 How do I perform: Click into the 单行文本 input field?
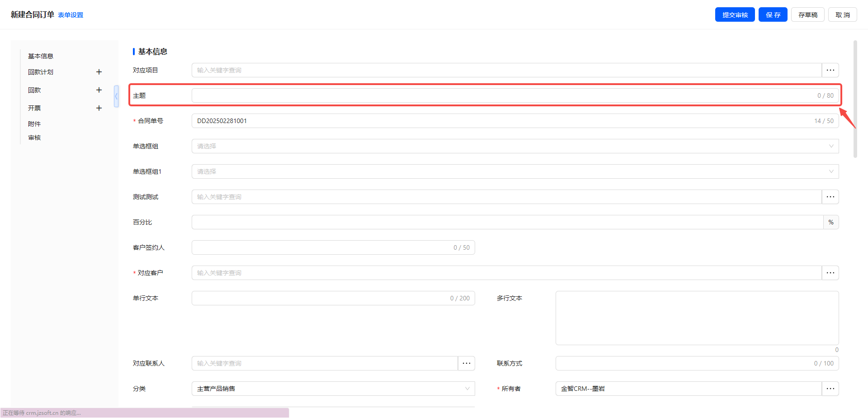(x=333, y=298)
